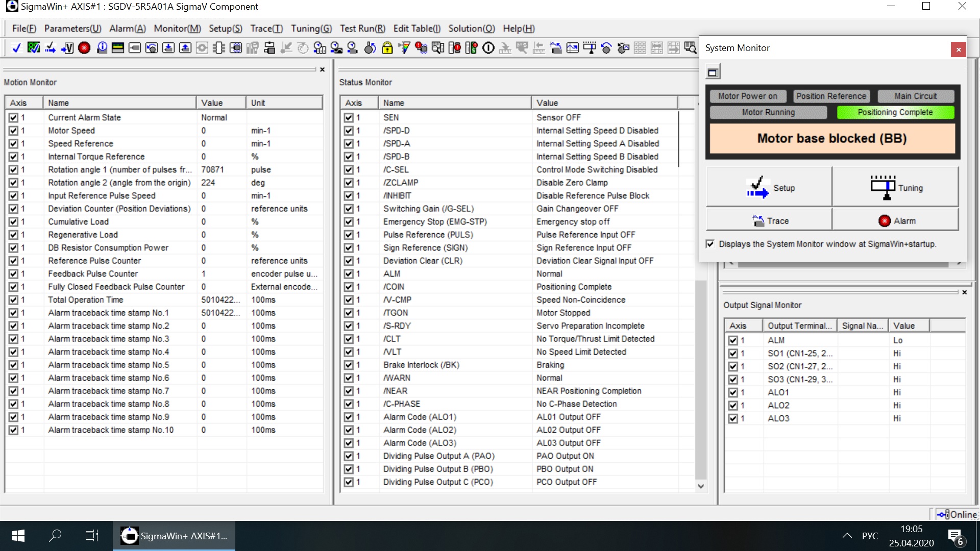Uncheck the ALO1 output signal checkbox
Image resolution: width=980 pixels, height=551 pixels.
point(733,392)
